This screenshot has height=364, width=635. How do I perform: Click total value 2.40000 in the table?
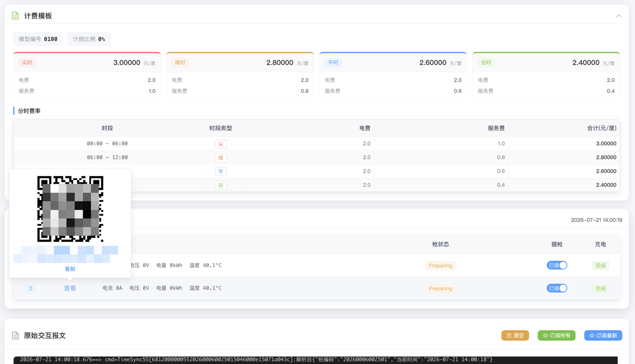(x=606, y=185)
